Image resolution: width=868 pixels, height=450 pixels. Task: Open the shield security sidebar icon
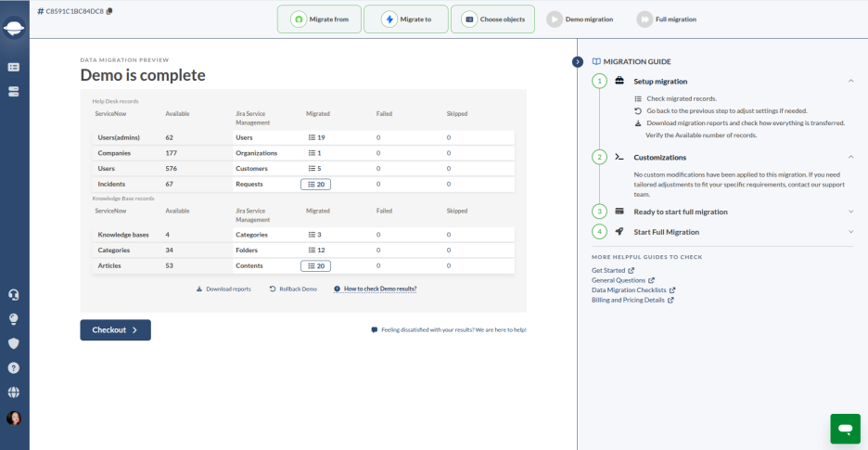(14, 343)
